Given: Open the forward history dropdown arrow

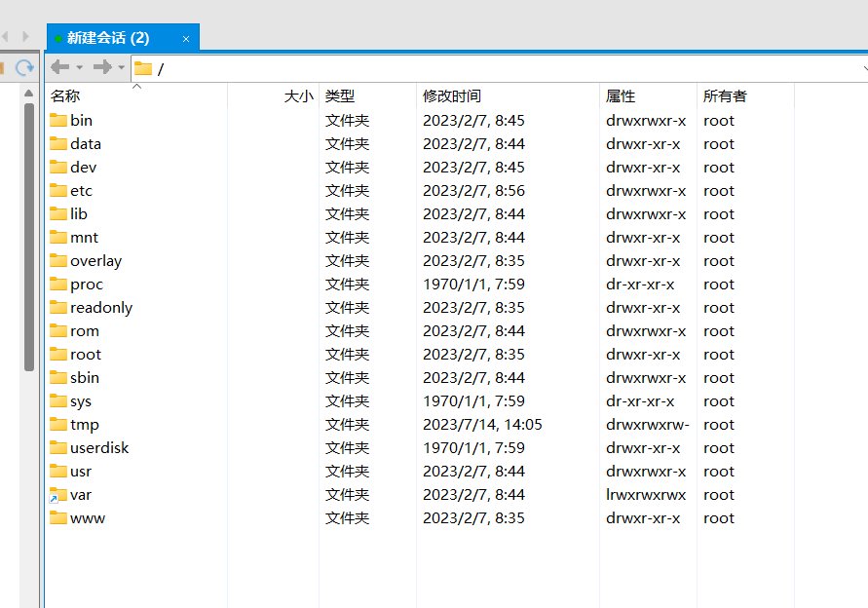Looking at the screenshot, I should click(x=121, y=67).
